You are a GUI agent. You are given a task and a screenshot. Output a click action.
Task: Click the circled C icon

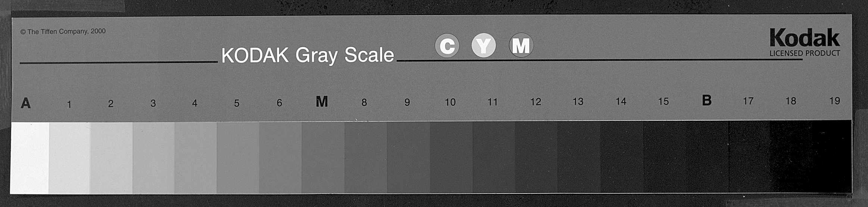pyautogui.click(x=447, y=46)
